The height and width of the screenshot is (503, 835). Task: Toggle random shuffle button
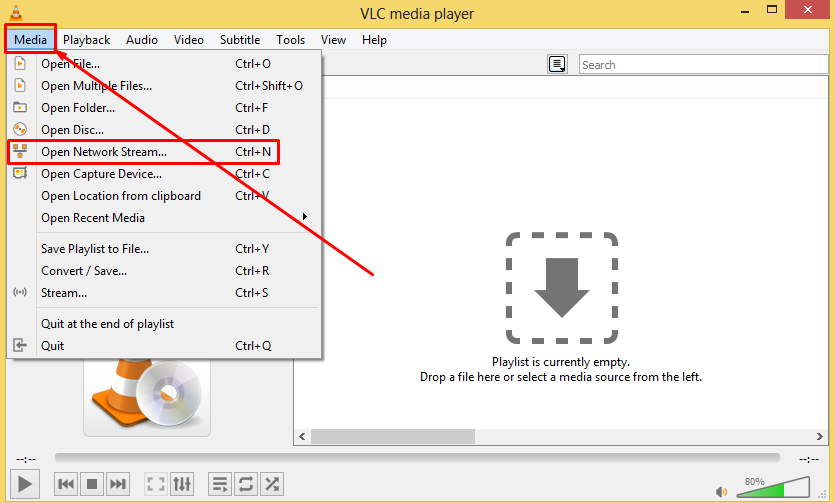(x=272, y=484)
